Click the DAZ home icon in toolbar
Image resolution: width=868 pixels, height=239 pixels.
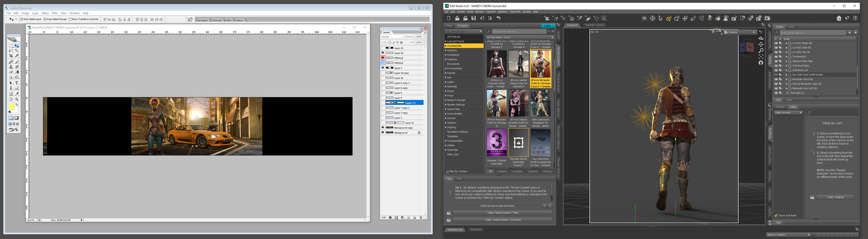coord(839,18)
